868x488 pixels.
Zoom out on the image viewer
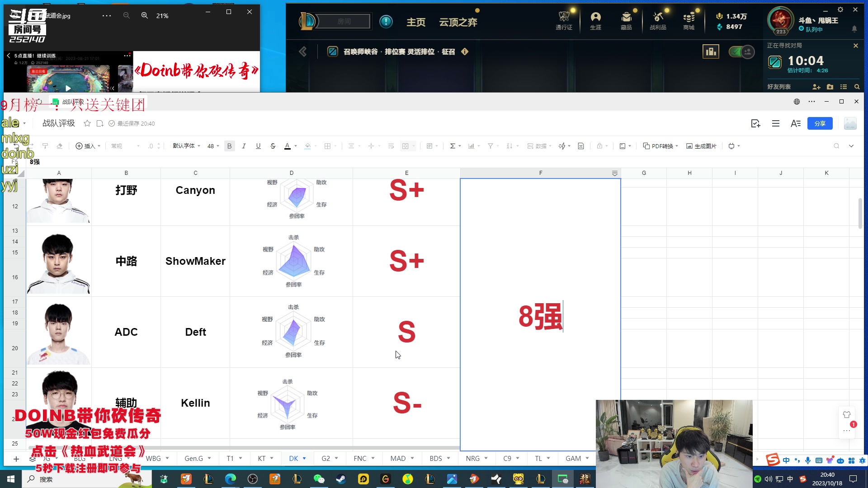pyautogui.click(x=126, y=15)
